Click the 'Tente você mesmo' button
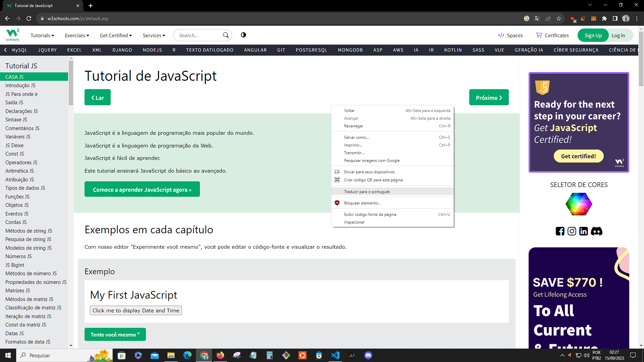This screenshot has height=362, width=644. point(115,335)
